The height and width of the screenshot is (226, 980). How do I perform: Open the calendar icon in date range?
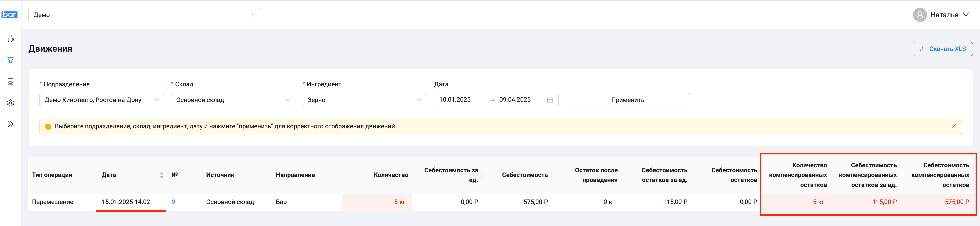pyautogui.click(x=550, y=100)
